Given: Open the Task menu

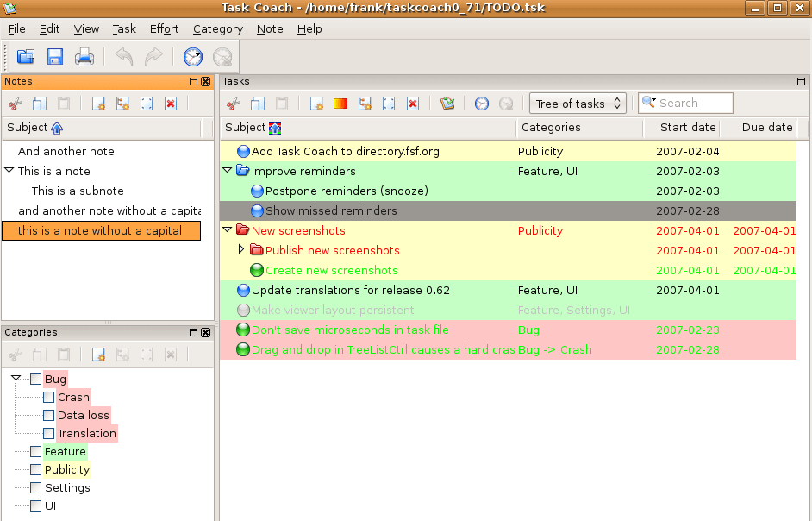Looking at the screenshot, I should tap(124, 29).
